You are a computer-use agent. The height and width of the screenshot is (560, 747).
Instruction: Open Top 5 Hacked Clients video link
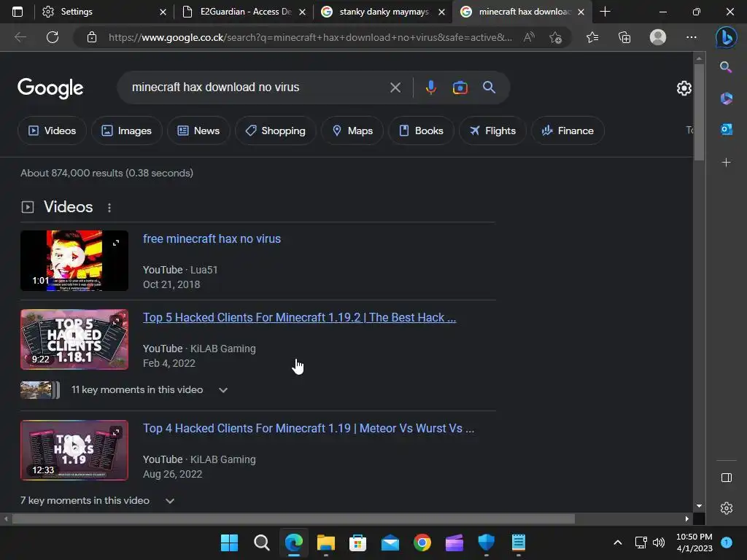(299, 318)
